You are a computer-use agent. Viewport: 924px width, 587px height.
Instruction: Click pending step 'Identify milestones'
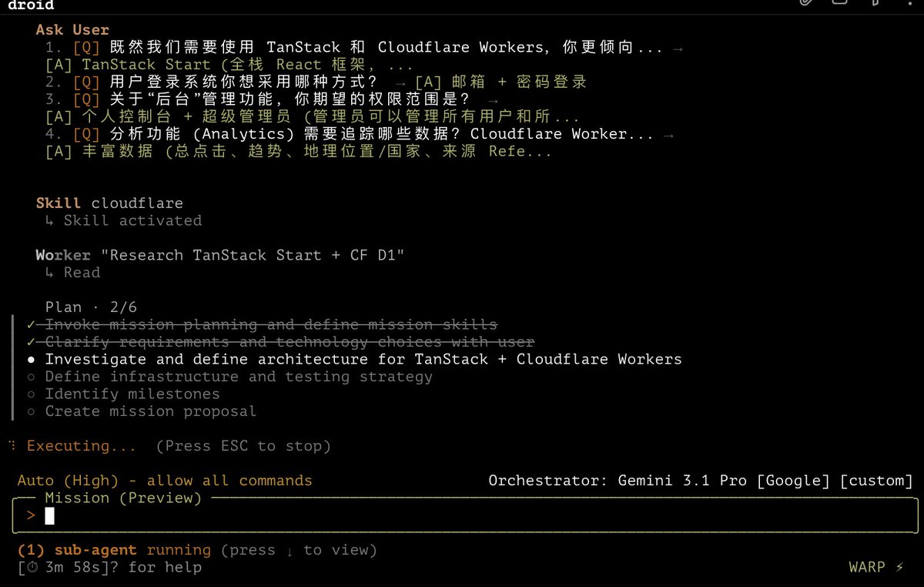coord(132,394)
